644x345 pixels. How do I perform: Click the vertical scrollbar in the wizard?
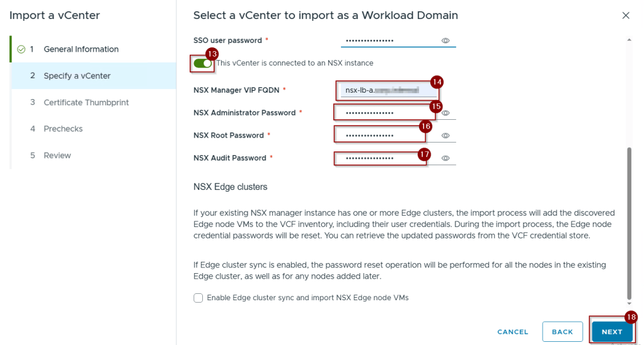tap(628, 221)
